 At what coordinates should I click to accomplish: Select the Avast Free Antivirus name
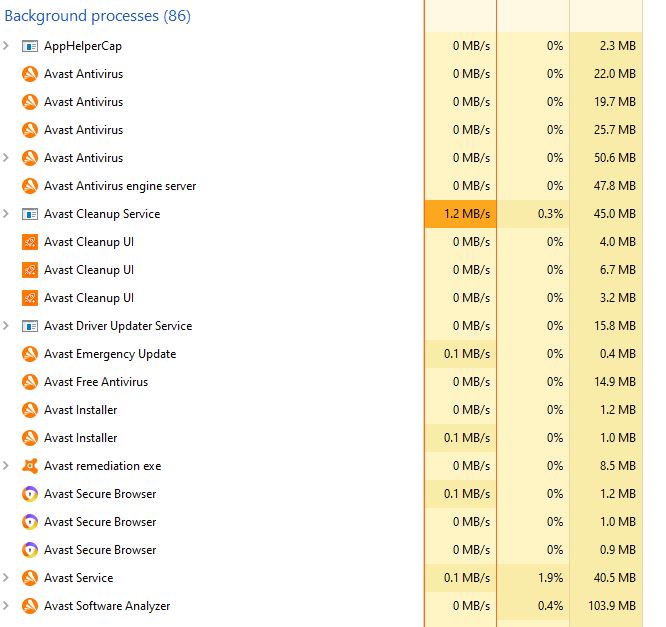click(96, 382)
